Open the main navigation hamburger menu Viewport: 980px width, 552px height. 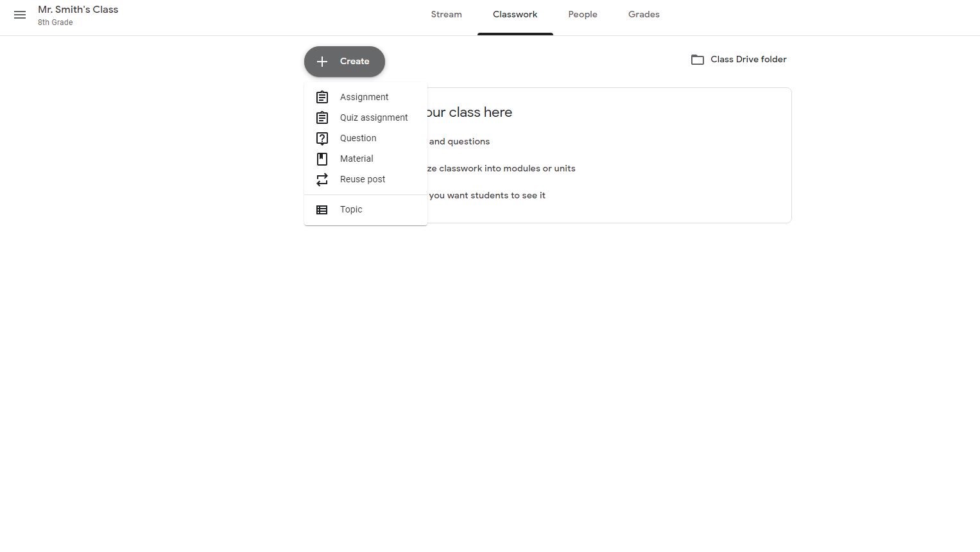point(19,14)
